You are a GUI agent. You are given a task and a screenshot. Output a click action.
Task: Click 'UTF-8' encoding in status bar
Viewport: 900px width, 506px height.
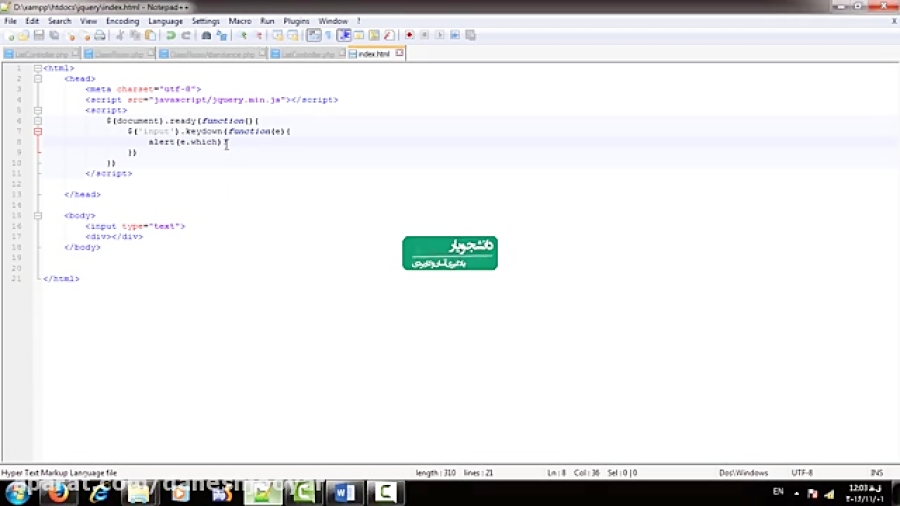pyautogui.click(x=802, y=473)
